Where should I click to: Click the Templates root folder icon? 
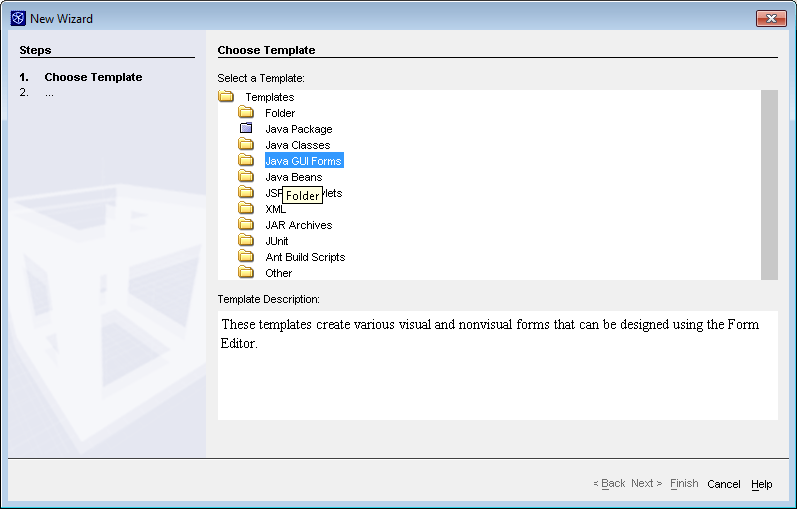click(226, 97)
